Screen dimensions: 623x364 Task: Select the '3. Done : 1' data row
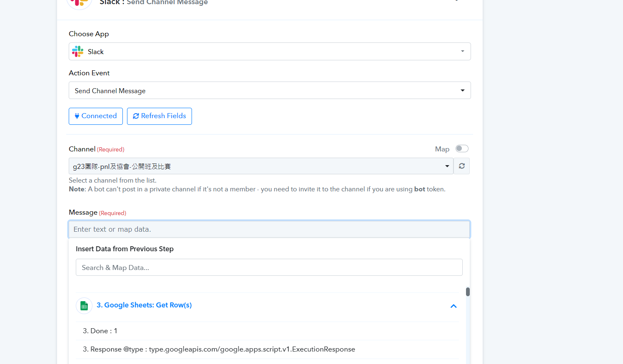(x=267, y=331)
